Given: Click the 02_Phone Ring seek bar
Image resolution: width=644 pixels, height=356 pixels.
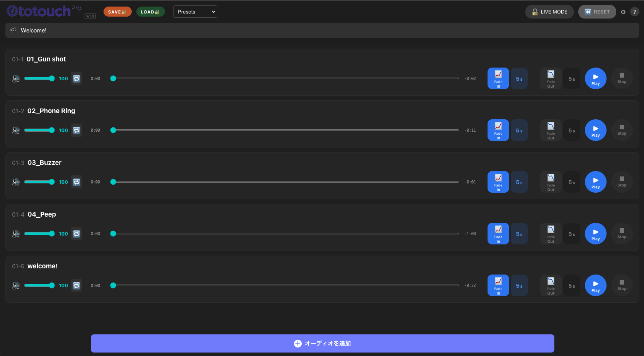Looking at the screenshot, I should [284, 130].
